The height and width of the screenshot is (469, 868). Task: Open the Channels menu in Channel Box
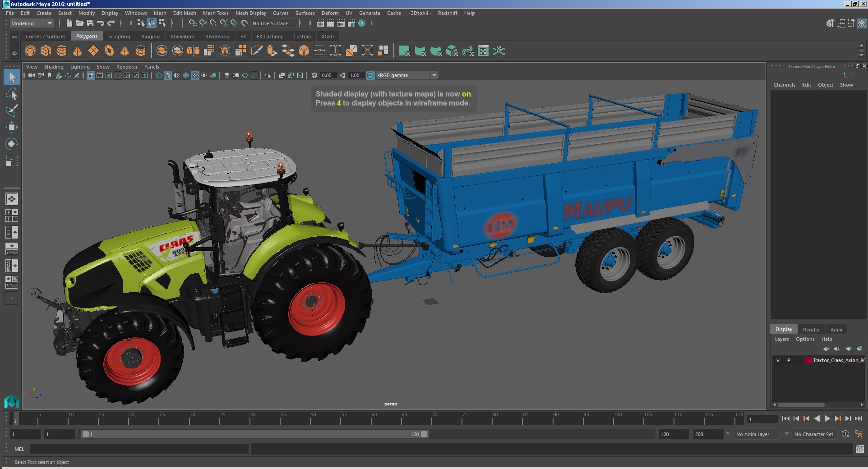(x=785, y=85)
